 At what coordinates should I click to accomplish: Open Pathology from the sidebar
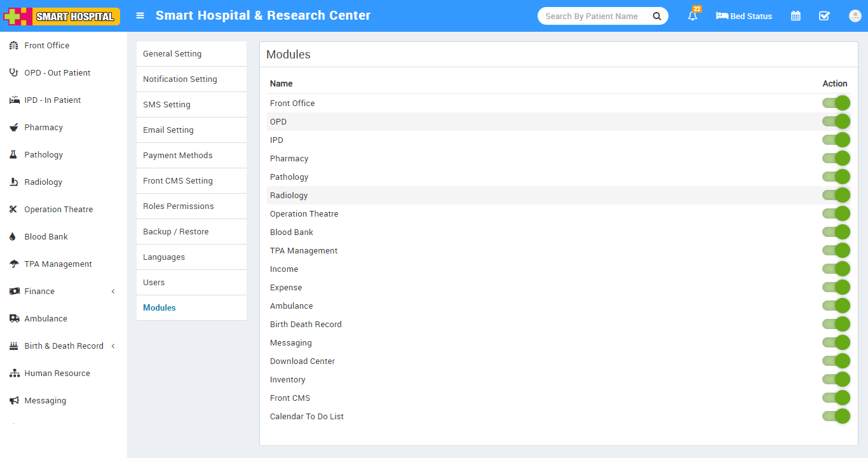[43, 154]
